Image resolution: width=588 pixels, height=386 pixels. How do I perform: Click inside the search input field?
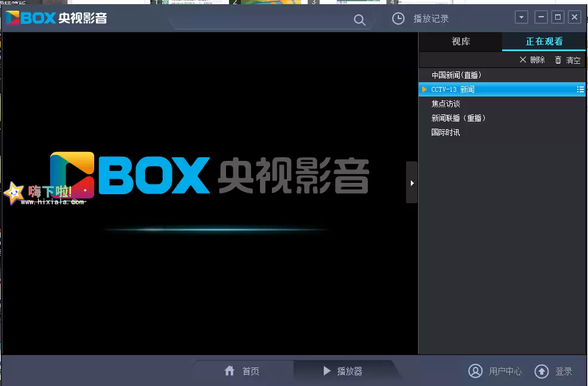pos(262,20)
